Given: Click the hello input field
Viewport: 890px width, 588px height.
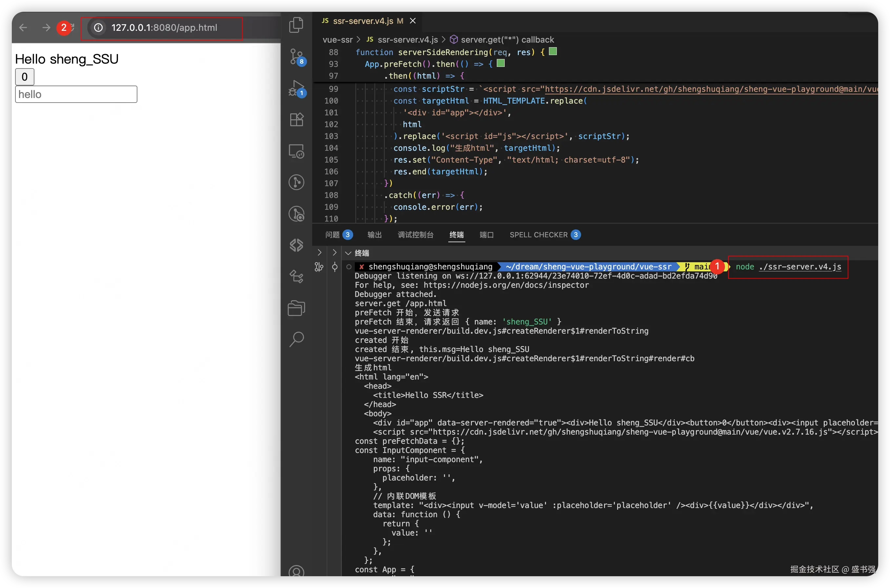Looking at the screenshot, I should (76, 94).
